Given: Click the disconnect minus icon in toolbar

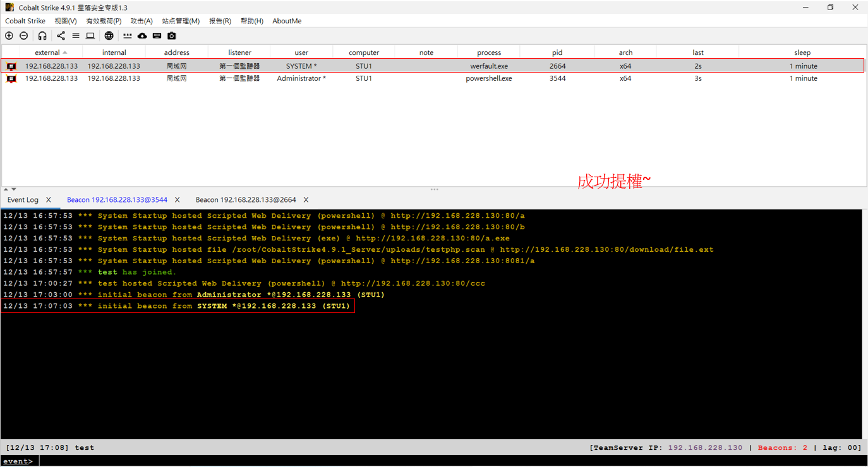Looking at the screenshot, I should pyautogui.click(x=24, y=36).
